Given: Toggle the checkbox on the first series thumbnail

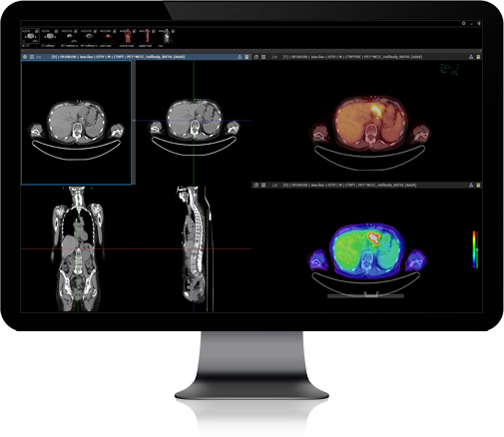Looking at the screenshot, I should pyautogui.click(x=37, y=31).
